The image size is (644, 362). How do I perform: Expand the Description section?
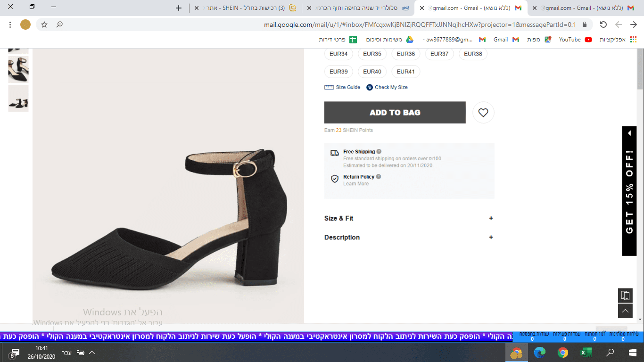click(409, 237)
